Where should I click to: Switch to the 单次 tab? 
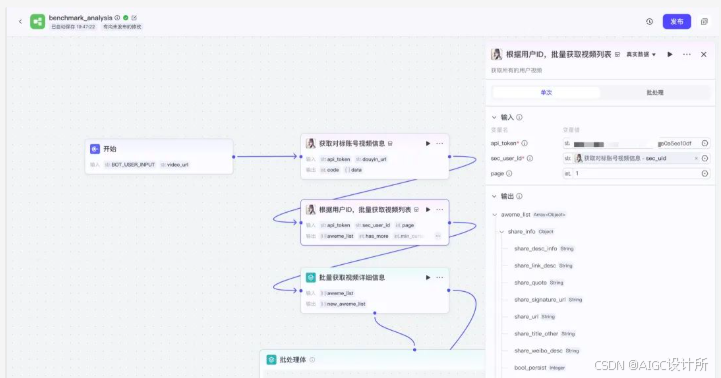tap(546, 92)
